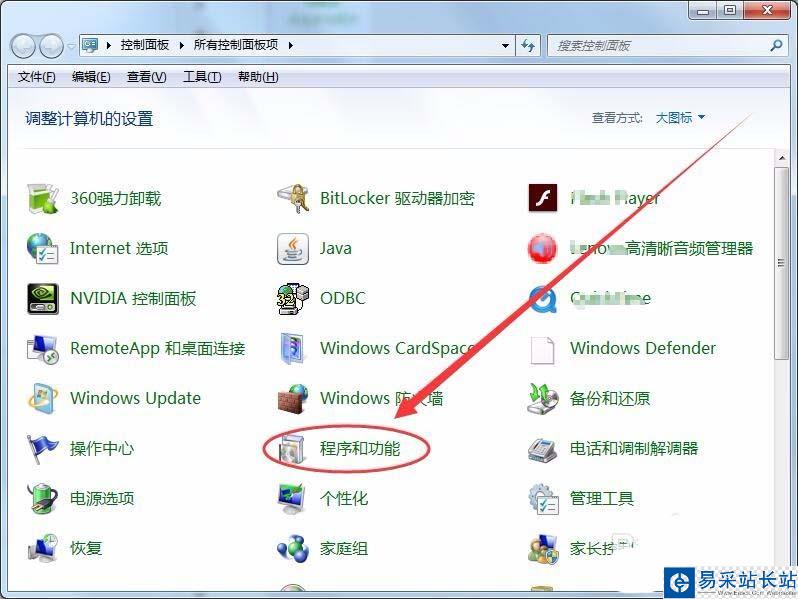Expand the address bar history dropdown arrow

click(505, 45)
